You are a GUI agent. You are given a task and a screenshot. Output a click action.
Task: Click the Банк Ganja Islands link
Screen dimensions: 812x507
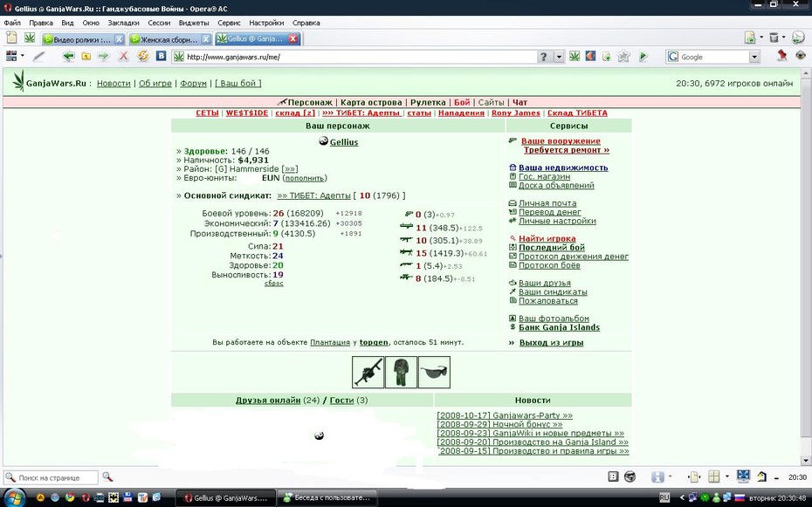pos(560,327)
